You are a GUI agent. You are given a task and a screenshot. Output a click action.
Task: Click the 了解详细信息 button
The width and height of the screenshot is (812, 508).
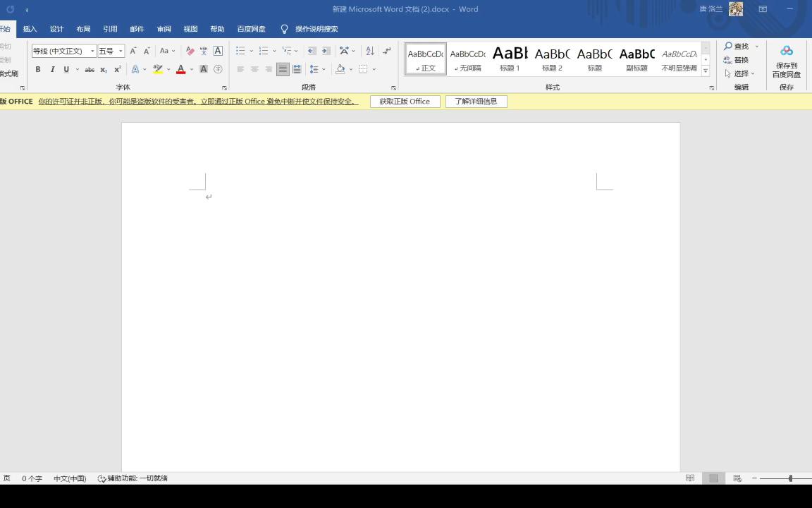tap(476, 101)
